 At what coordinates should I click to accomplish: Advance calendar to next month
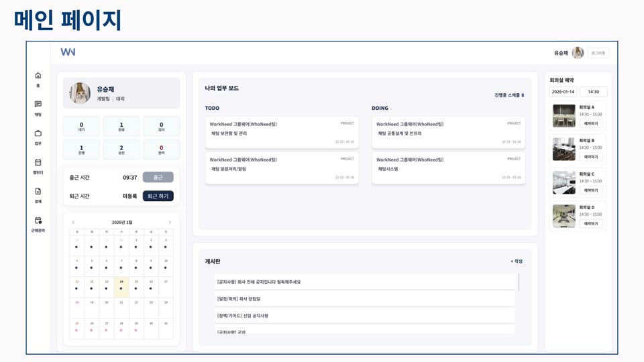(x=170, y=223)
